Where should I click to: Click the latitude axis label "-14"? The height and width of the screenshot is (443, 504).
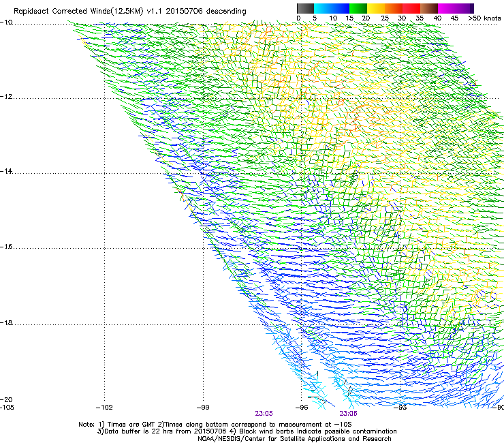(6, 171)
